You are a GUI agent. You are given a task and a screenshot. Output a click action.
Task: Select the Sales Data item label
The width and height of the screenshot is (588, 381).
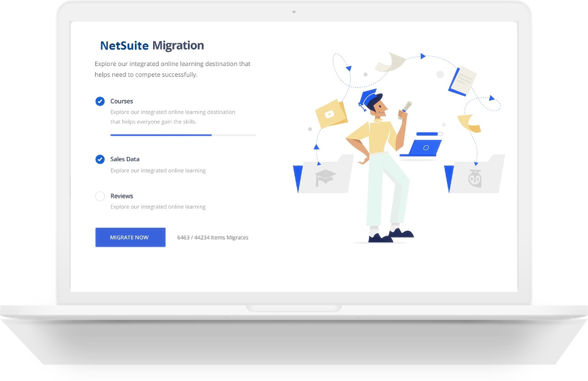124,159
